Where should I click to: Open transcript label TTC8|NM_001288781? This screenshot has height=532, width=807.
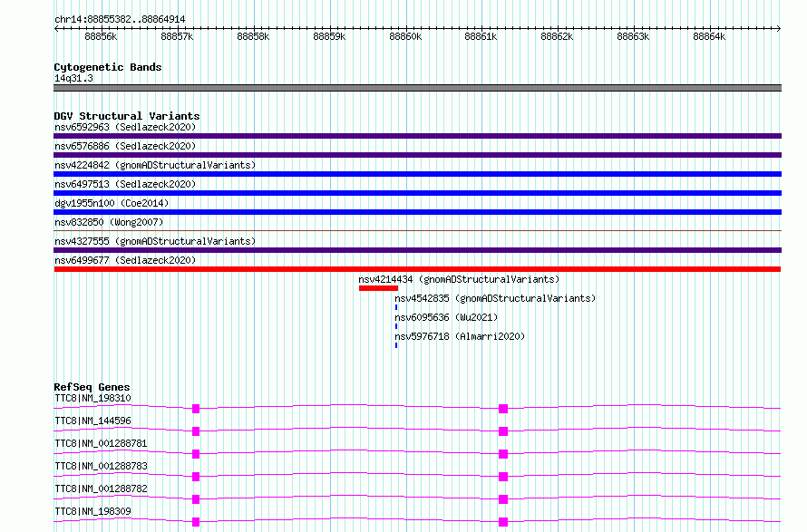101,443
